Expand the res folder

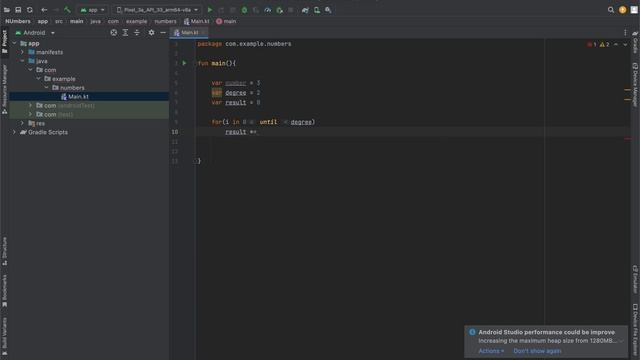click(x=22, y=123)
